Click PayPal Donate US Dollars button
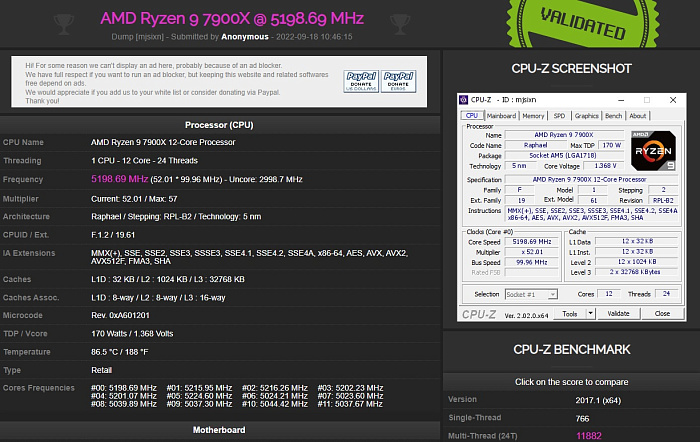The width and height of the screenshot is (700, 442). (361, 81)
